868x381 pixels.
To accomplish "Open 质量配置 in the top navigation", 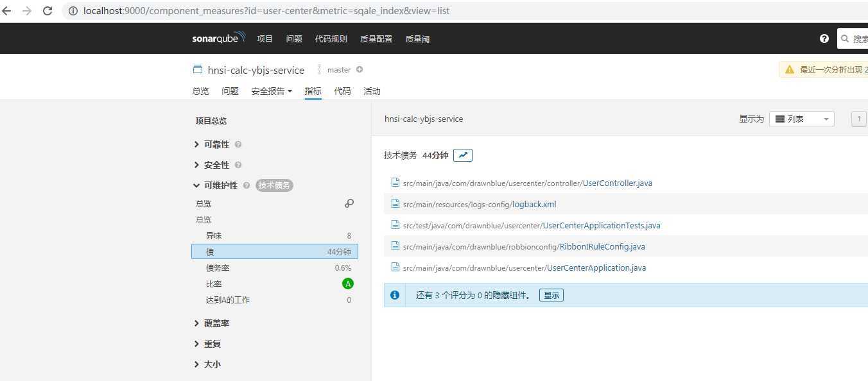I will coord(376,38).
